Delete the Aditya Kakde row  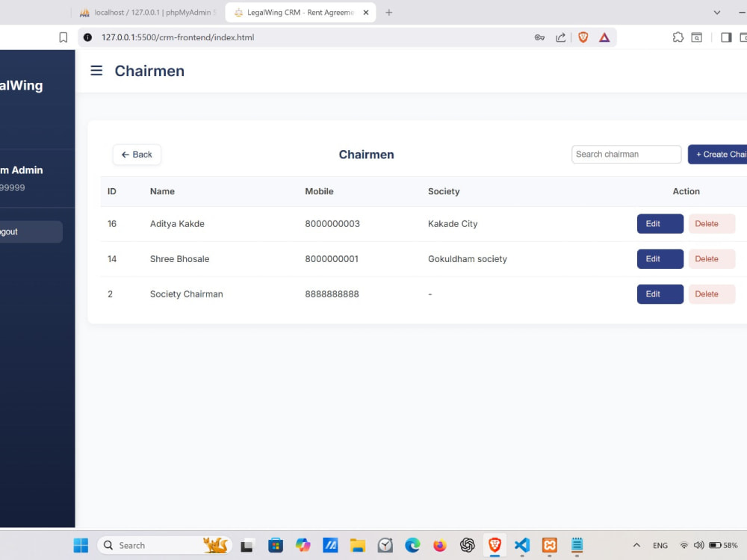(712, 224)
